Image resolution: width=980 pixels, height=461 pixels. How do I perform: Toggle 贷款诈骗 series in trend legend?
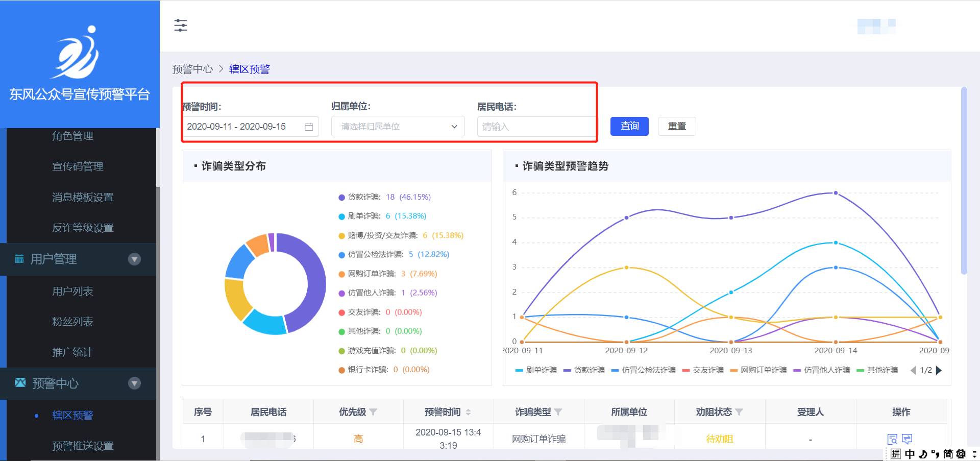584,370
